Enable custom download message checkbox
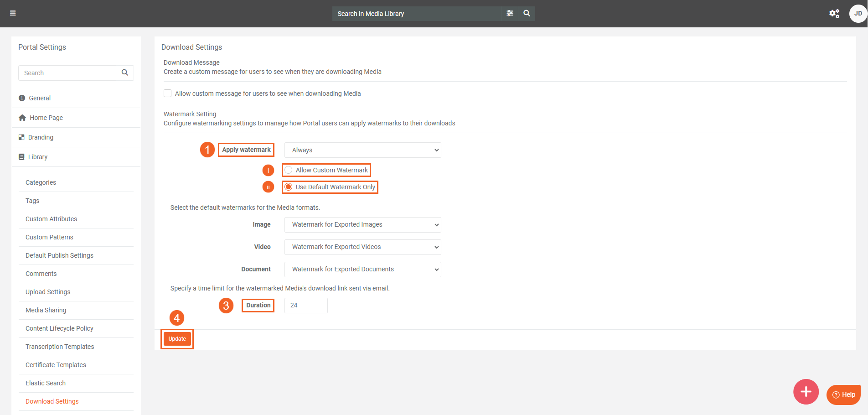The height and width of the screenshot is (415, 868). [168, 93]
